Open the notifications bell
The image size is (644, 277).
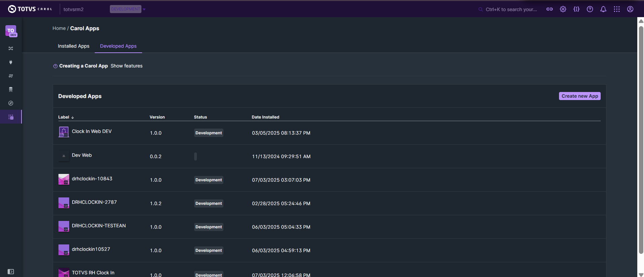pos(603,9)
